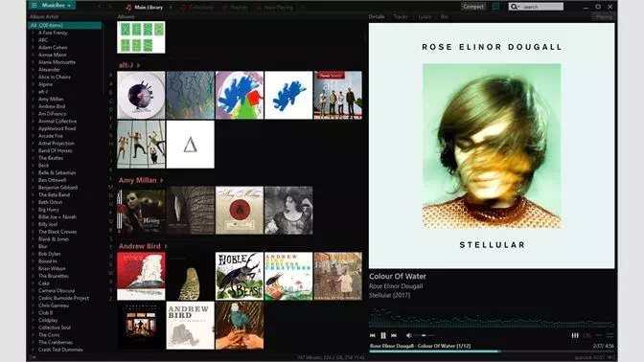Click the Amy Millan artist header
This screenshot has height=362, width=644.
pos(138,180)
